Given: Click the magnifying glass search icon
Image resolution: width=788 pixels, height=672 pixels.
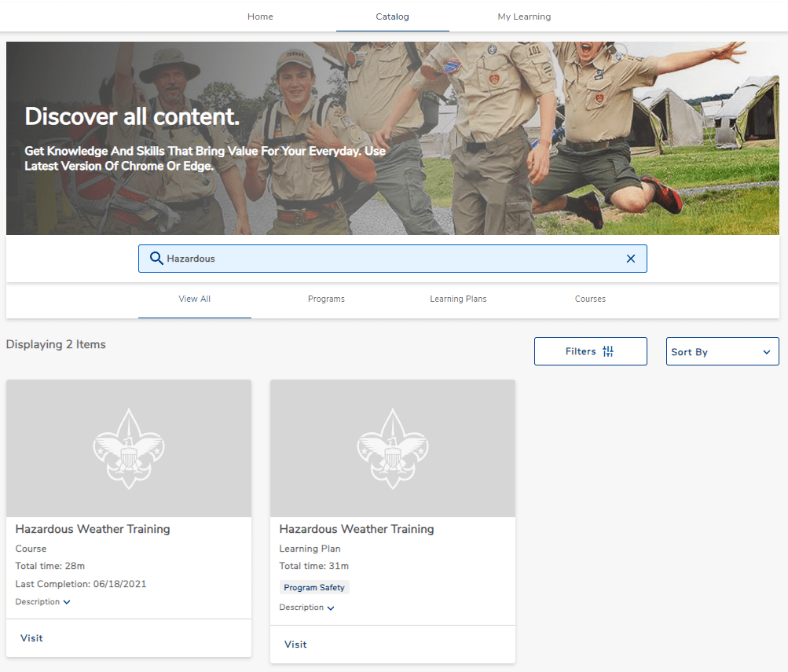Looking at the screenshot, I should click(x=156, y=259).
